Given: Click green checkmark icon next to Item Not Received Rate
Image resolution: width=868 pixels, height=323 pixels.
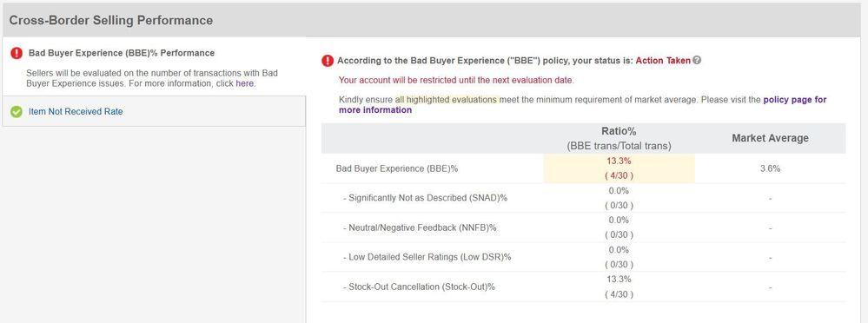Looking at the screenshot, I should (x=17, y=112).
